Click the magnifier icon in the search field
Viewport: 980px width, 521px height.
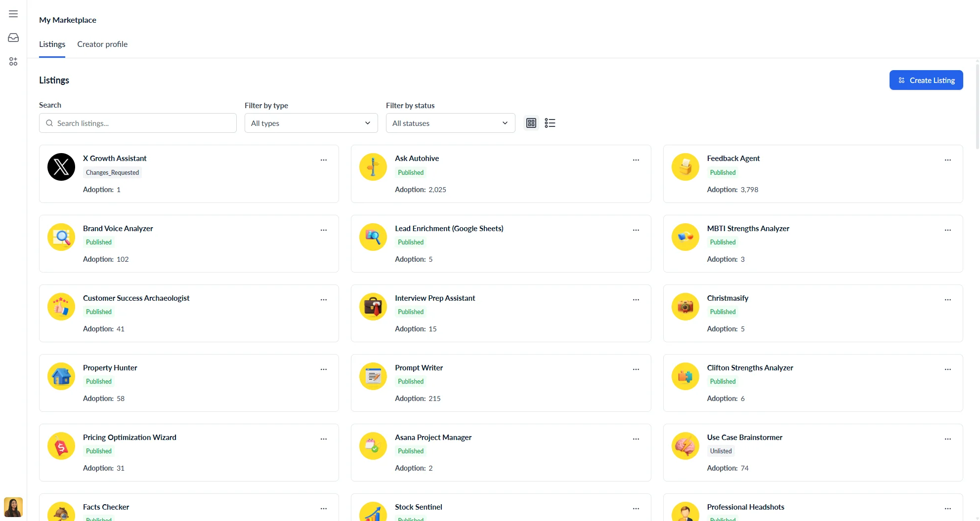click(49, 123)
